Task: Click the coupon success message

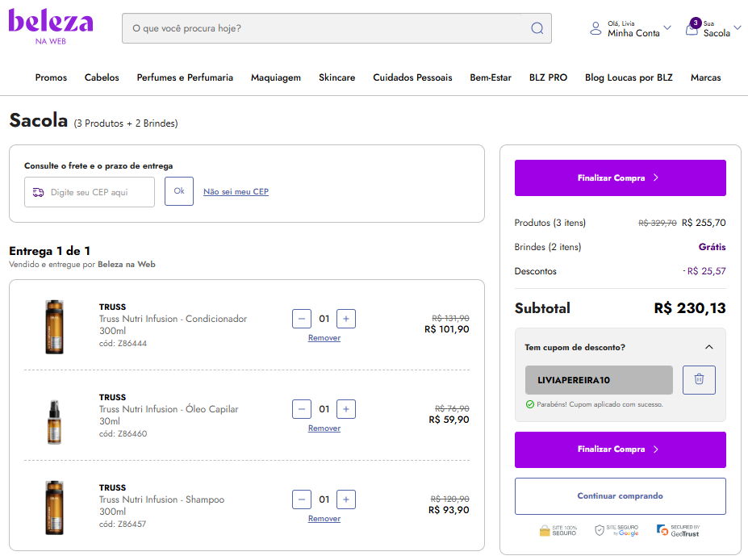Action: coord(595,404)
